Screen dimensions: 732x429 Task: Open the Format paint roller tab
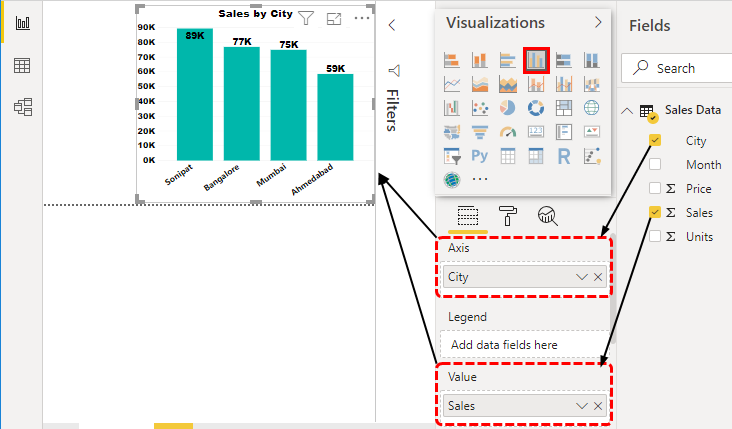[x=508, y=216]
